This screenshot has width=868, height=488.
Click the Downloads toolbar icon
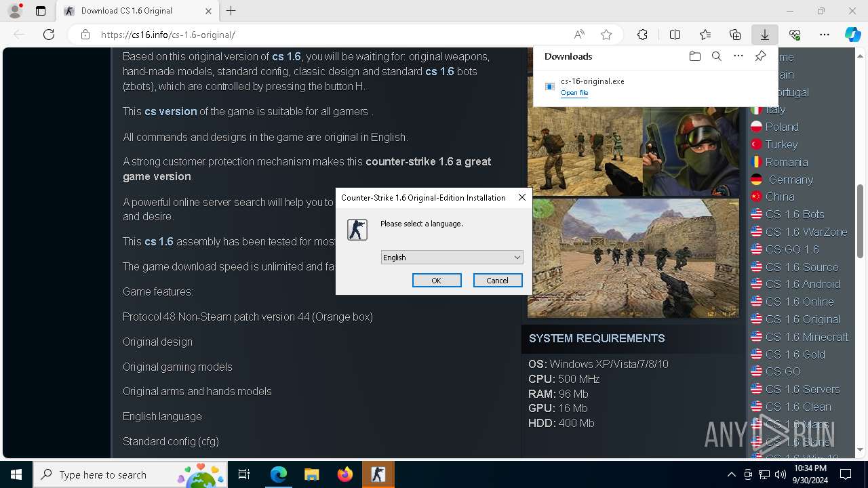[x=764, y=35]
